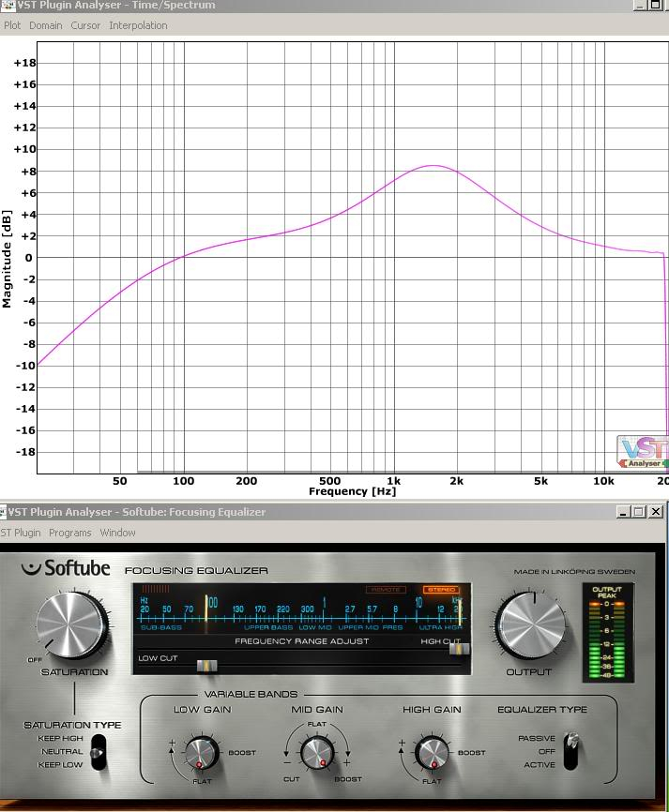Click the Time/Spectrum window title icon
The width and height of the screenshot is (669, 812).
pos(8,6)
